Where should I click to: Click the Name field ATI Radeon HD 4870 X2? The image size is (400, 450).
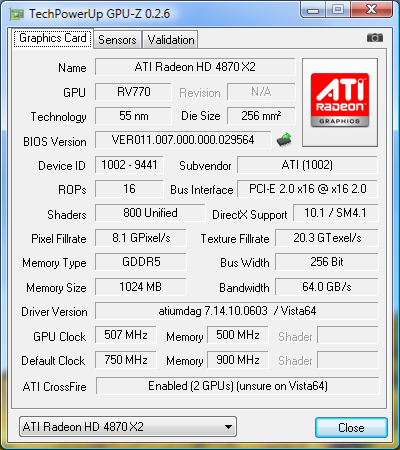pos(195,67)
